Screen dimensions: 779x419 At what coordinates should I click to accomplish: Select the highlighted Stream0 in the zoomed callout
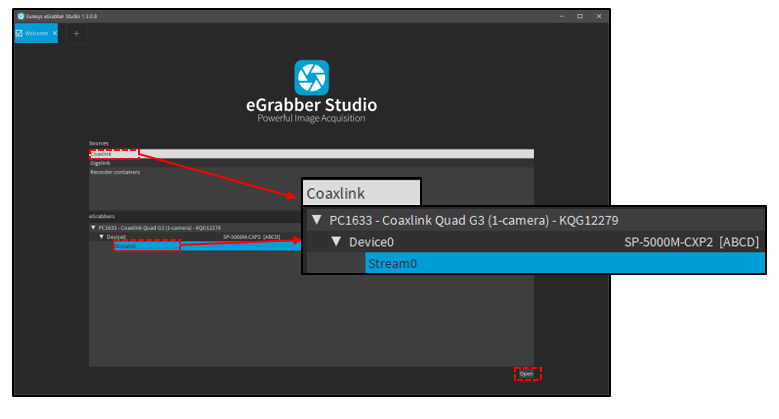[x=565, y=263]
